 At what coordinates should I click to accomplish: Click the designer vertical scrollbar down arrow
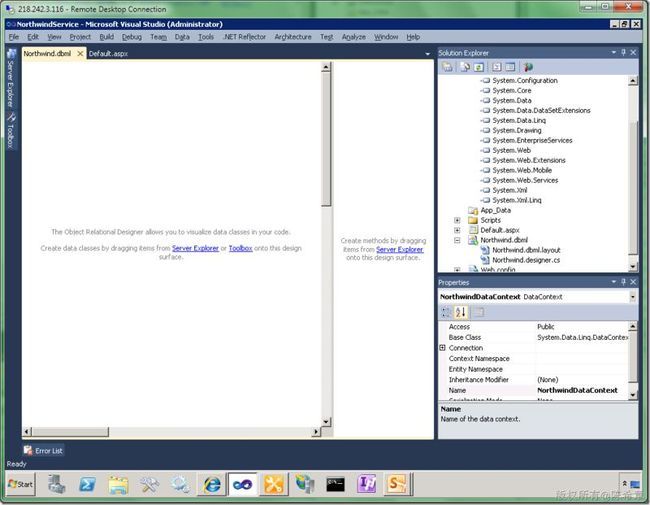tap(326, 422)
